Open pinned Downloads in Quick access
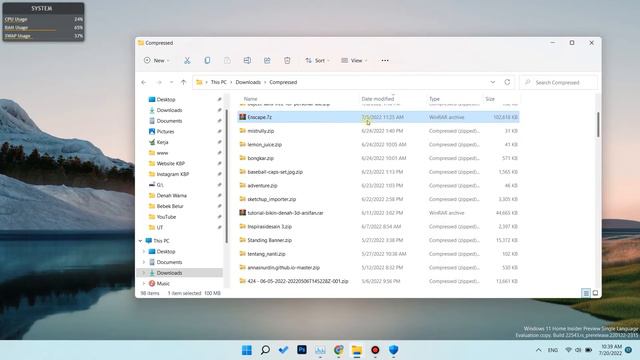 (169, 110)
